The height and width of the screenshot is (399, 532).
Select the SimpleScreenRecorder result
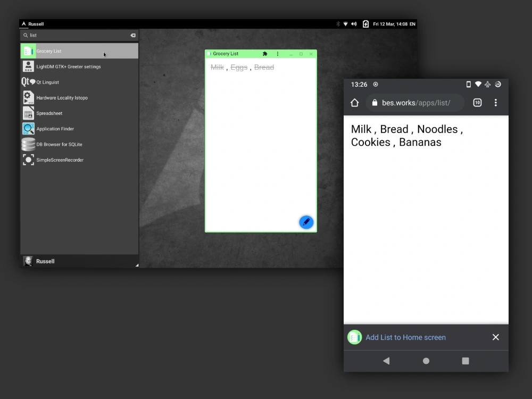79,160
